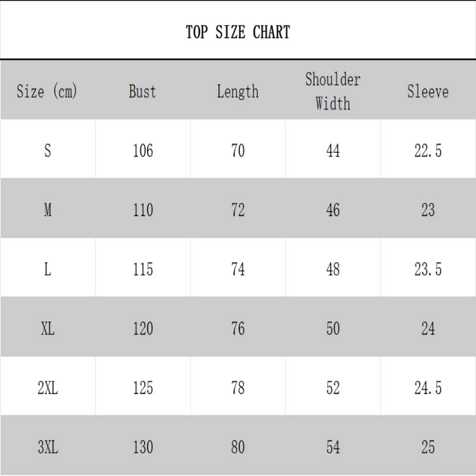Click bust value 106 for size S
476x476 pixels.
tap(143, 151)
